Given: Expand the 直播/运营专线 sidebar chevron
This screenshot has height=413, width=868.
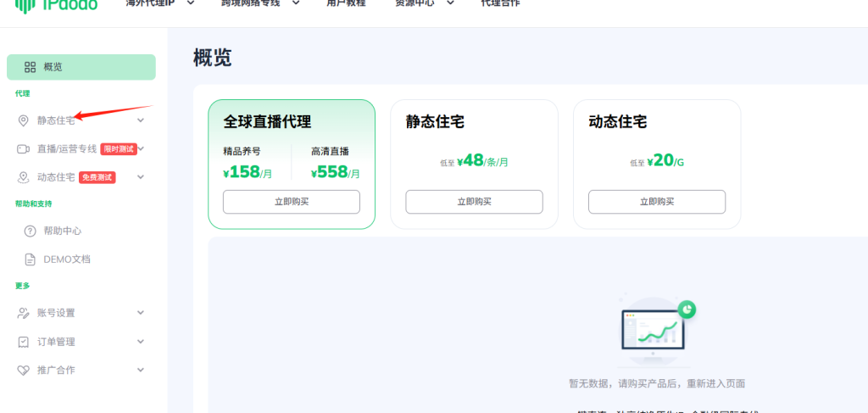Looking at the screenshot, I should pos(142,149).
